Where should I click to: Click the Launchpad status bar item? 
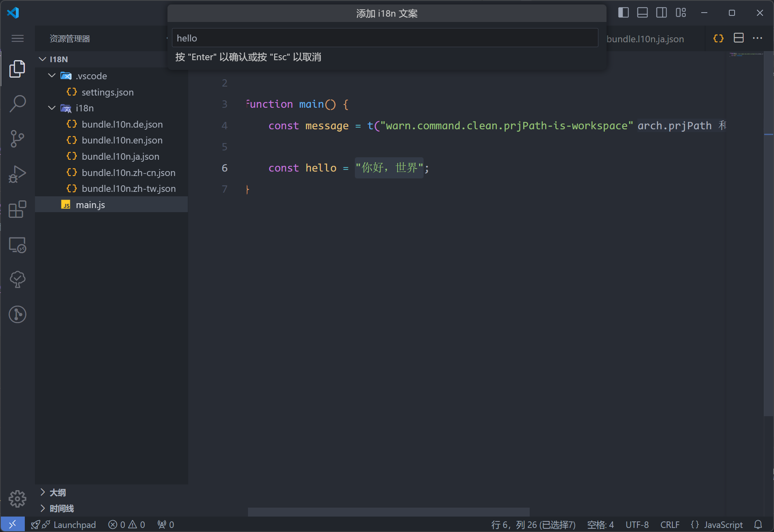point(64,525)
